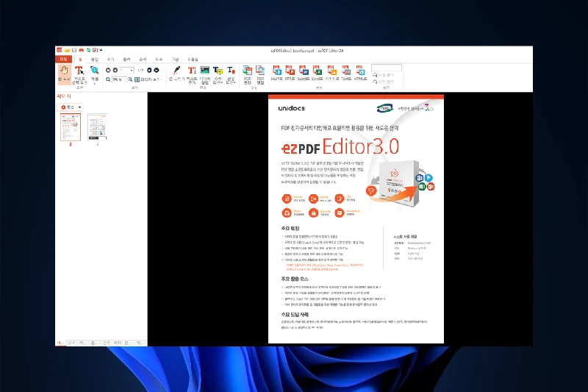Viewport: 588px width, 392px height.
Task: Click the zoom out magnifier icon
Action: tap(108, 79)
